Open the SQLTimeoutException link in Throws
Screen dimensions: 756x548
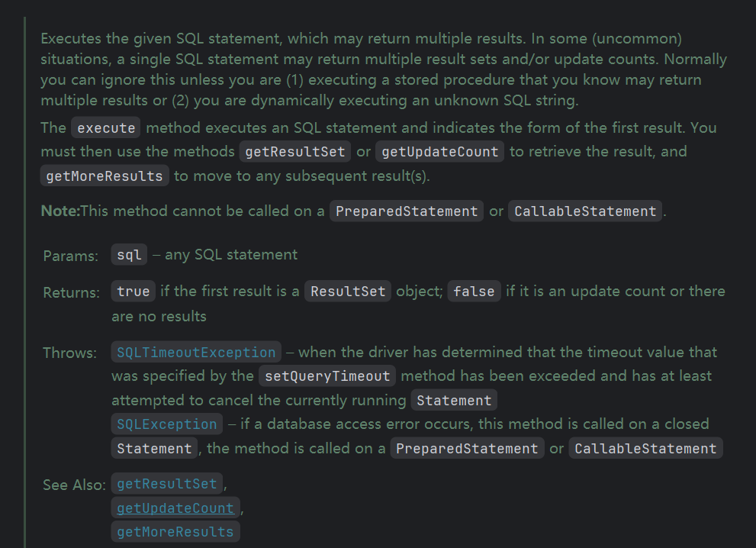pos(196,353)
